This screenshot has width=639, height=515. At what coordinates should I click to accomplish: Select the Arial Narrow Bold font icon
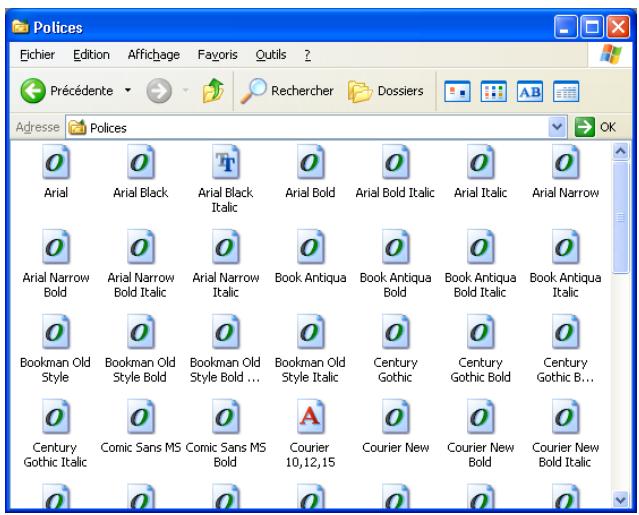56,247
